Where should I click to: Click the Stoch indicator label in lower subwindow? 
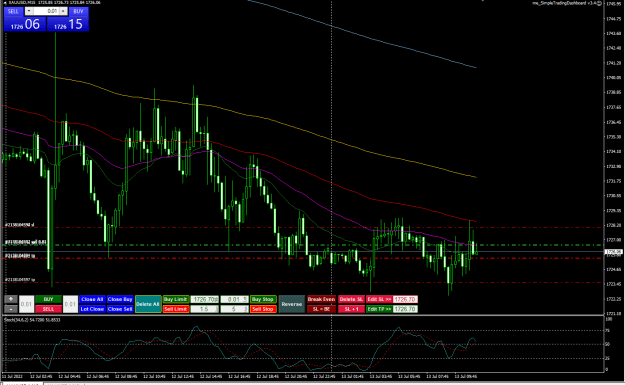tap(32, 320)
